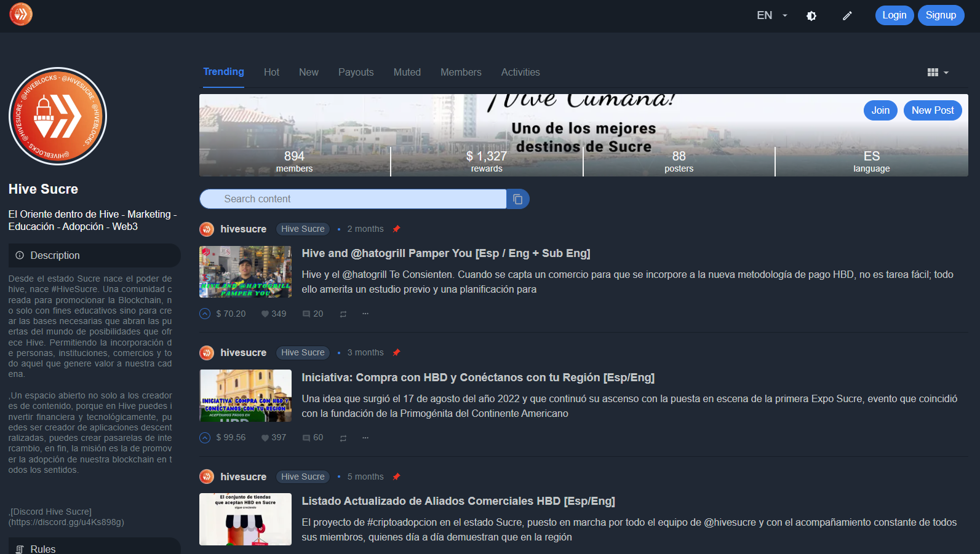Click the Signup button

click(x=941, y=15)
